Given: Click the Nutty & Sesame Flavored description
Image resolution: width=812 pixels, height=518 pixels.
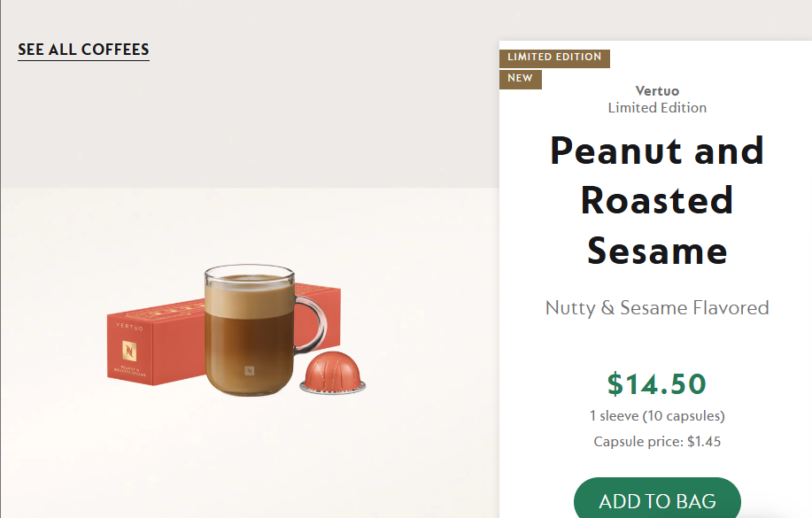Looking at the screenshot, I should [657, 308].
